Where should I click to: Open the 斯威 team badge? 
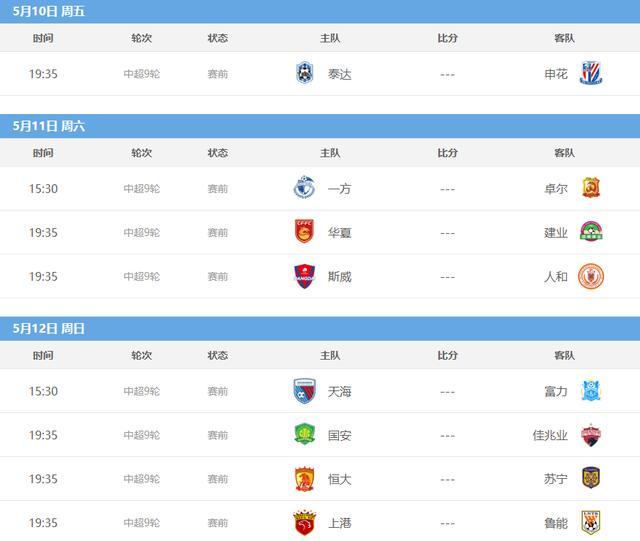304,276
